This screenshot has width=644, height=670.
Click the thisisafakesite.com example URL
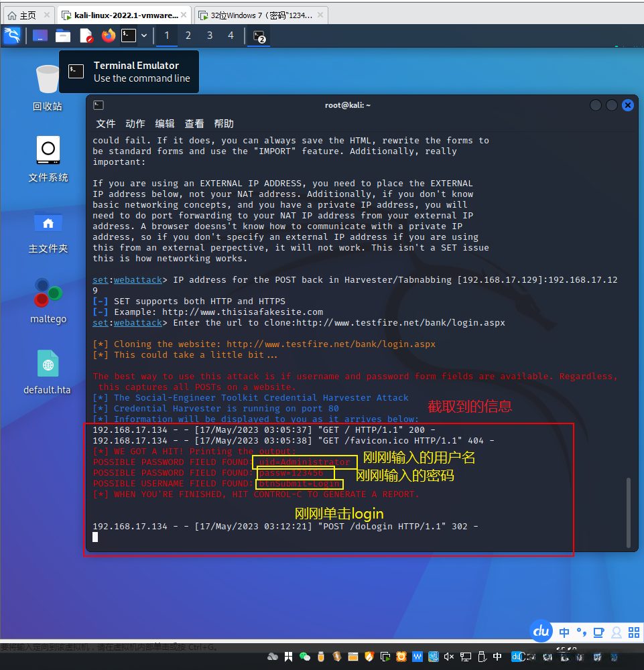pos(243,312)
